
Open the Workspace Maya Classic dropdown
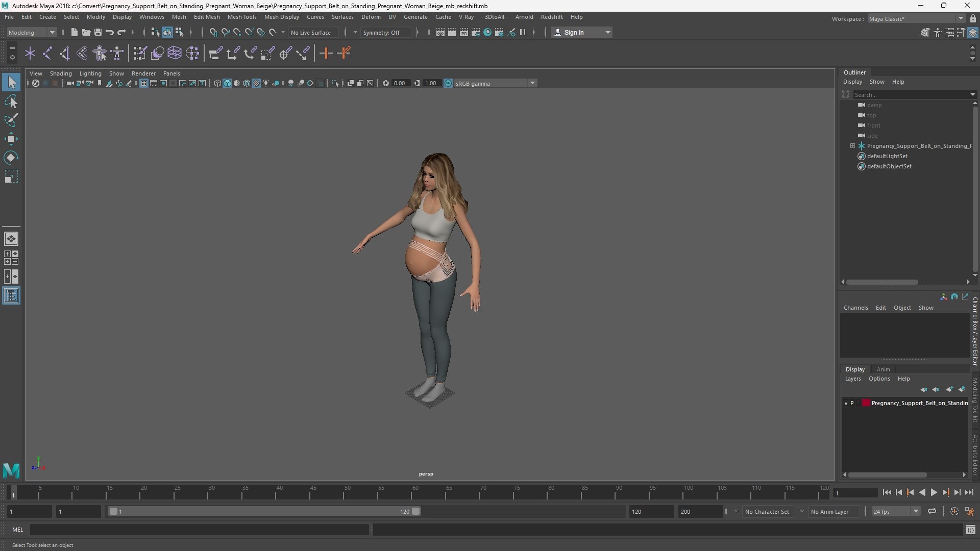point(916,18)
